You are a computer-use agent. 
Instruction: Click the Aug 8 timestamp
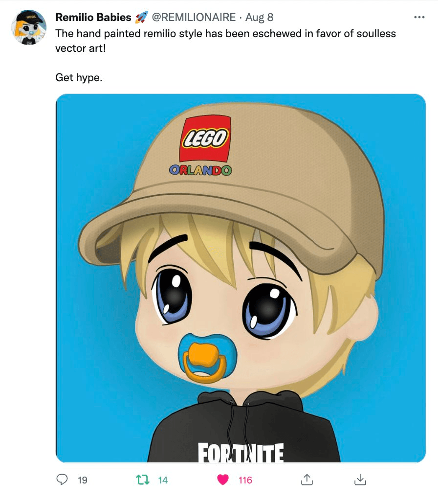[x=259, y=17]
